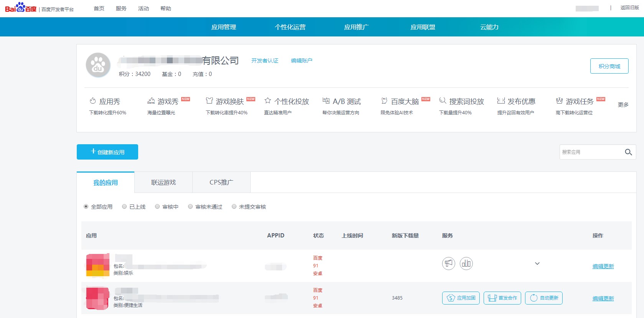
Task: Open the 积分商城 button
Action: (x=609, y=66)
